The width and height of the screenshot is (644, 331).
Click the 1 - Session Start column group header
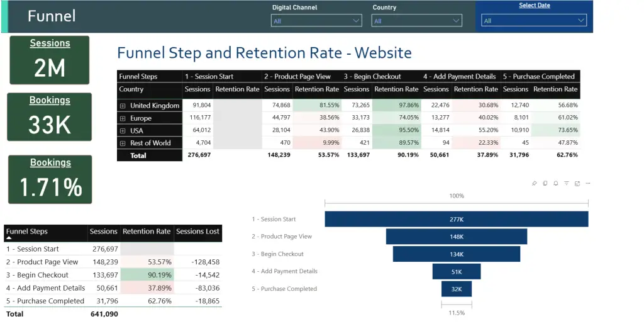point(209,77)
